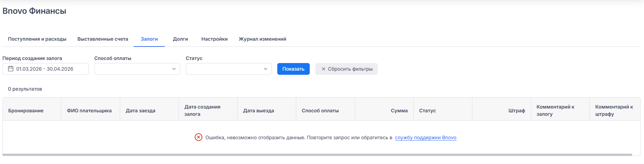
Task: Click Сбросить фильтры button
Action: click(346, 69)
